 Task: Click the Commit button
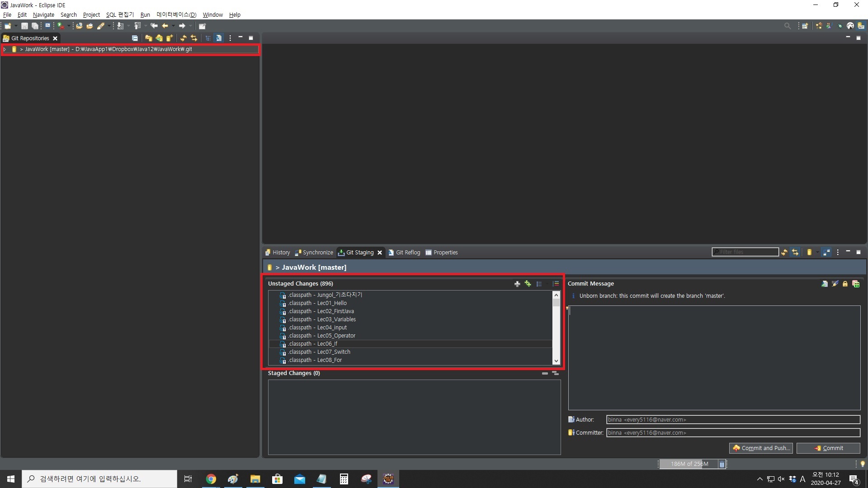coord(828,448)
